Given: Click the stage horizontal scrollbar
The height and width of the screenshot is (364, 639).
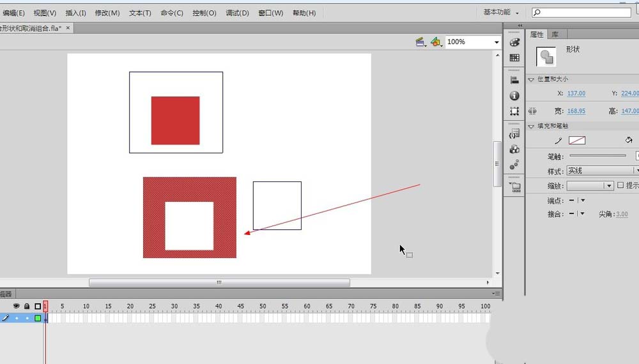Looking at the screenshot, I should (x=219, y=282).
